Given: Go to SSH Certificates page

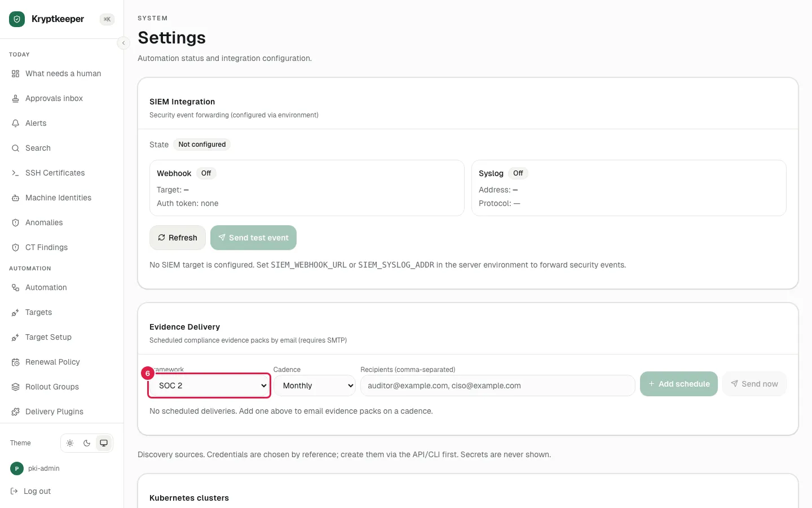Looking at the screenshot, I should coord(61,173).
